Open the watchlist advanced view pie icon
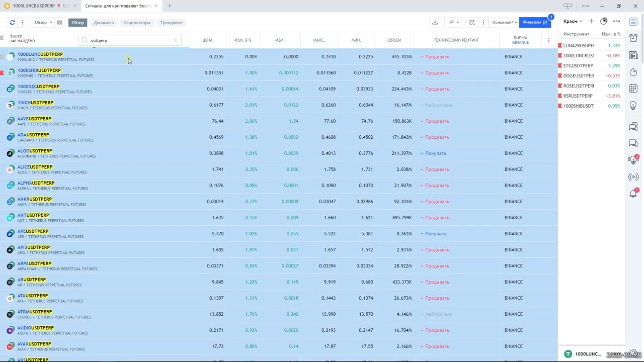Screen dimensions: 644x362 coord(604,21)
